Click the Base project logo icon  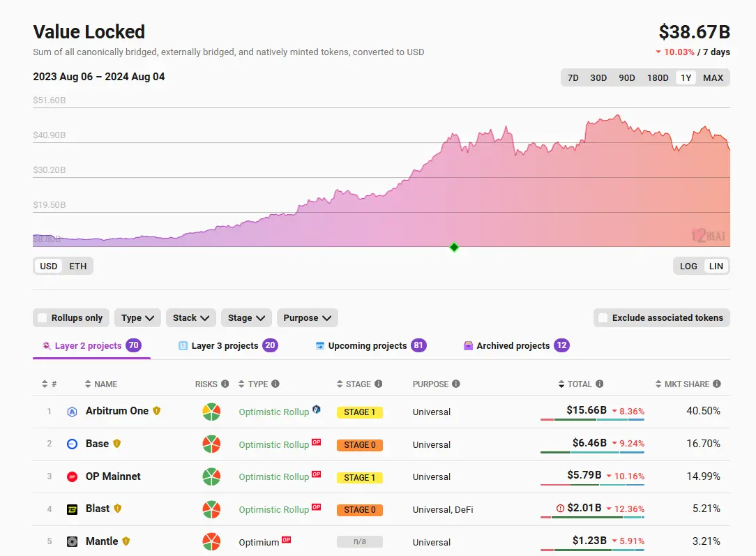(x=72, y=444)
